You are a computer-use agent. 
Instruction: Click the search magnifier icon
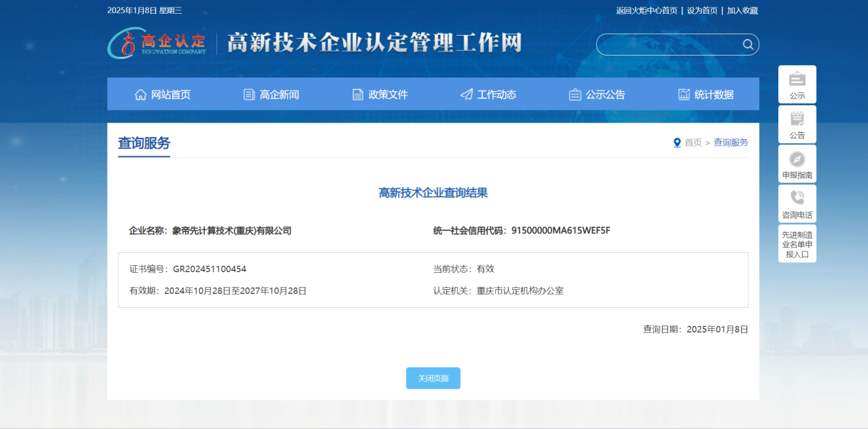(x=748, y=45)
